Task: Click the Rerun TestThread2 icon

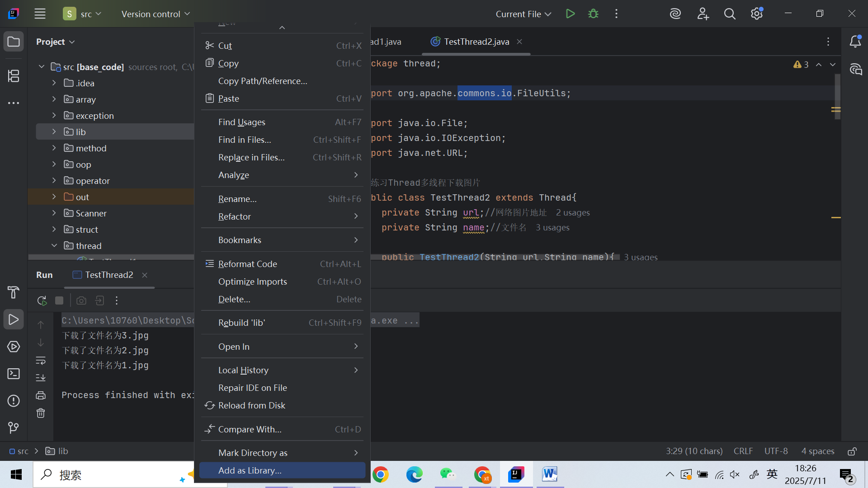Action: pyautogui.click(x=42, y=300)
